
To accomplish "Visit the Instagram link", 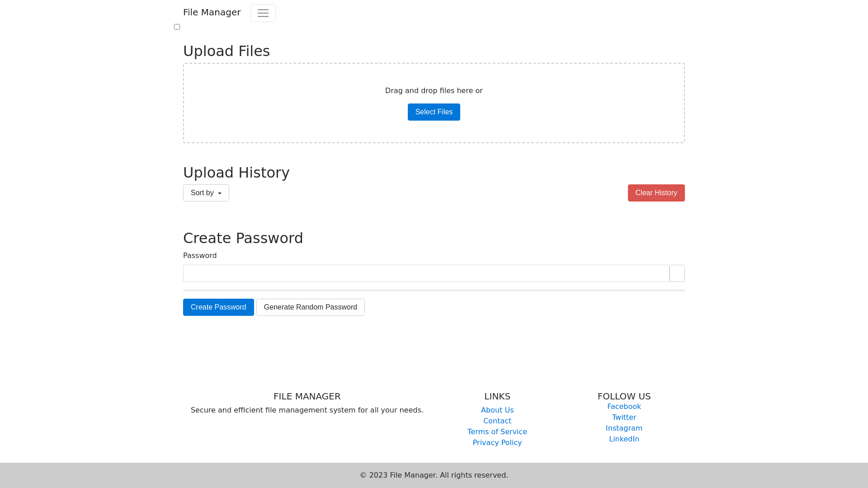I will (624, 428).
